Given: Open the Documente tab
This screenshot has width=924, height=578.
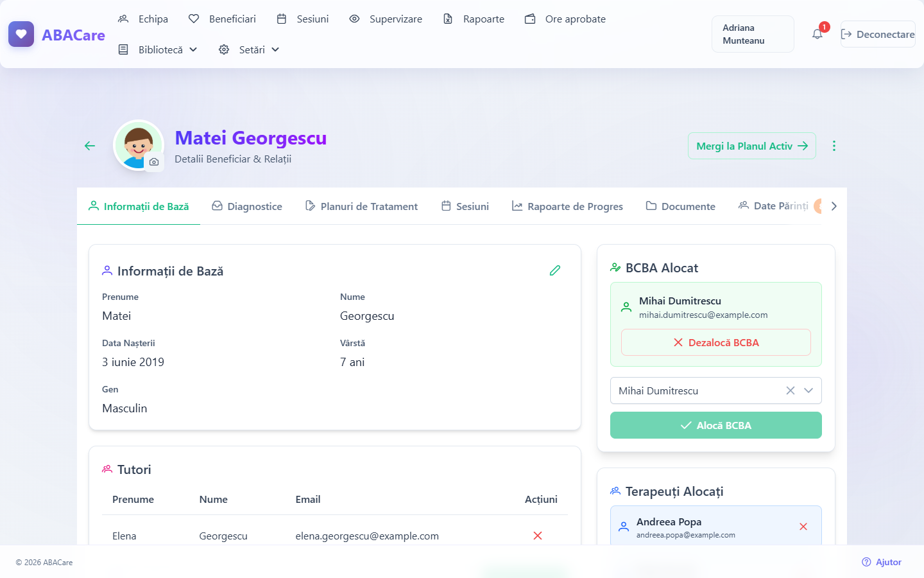Looking at the screenshot, I should click(x=680, y=206).
